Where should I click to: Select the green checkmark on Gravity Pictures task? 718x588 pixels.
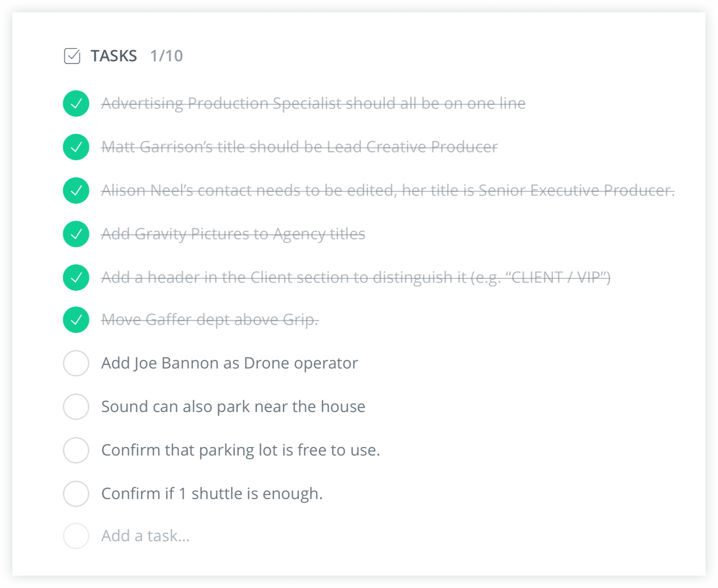(x=76, y=234)
